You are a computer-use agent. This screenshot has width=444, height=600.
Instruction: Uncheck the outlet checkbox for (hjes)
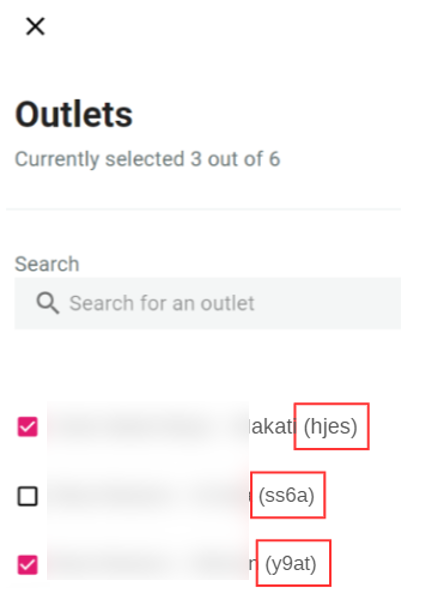coord(28,427)
